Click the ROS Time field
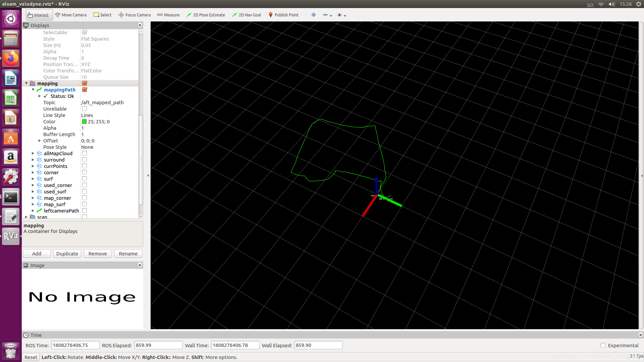Screen dimensions: 644x362 point(75,346)
